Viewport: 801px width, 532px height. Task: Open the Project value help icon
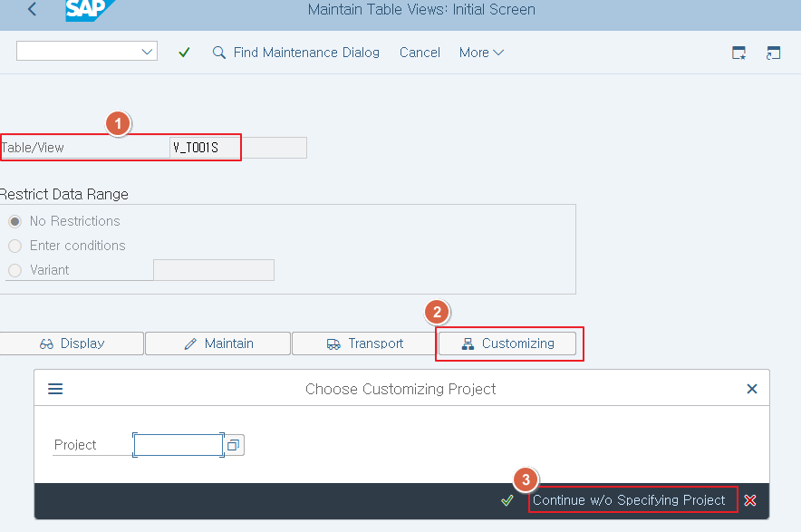[234, 445]
